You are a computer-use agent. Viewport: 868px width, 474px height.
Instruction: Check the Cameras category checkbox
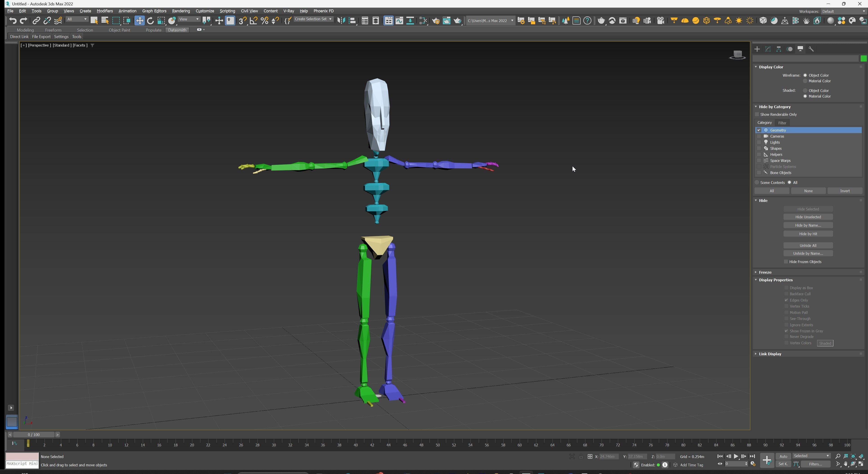click(759, 136)
